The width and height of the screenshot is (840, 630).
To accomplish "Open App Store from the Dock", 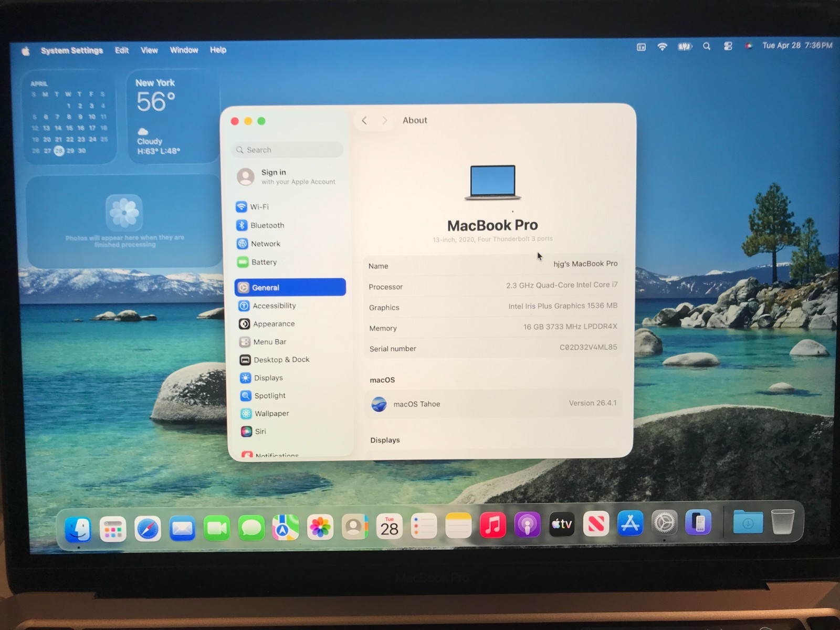I will coord(630,523).
